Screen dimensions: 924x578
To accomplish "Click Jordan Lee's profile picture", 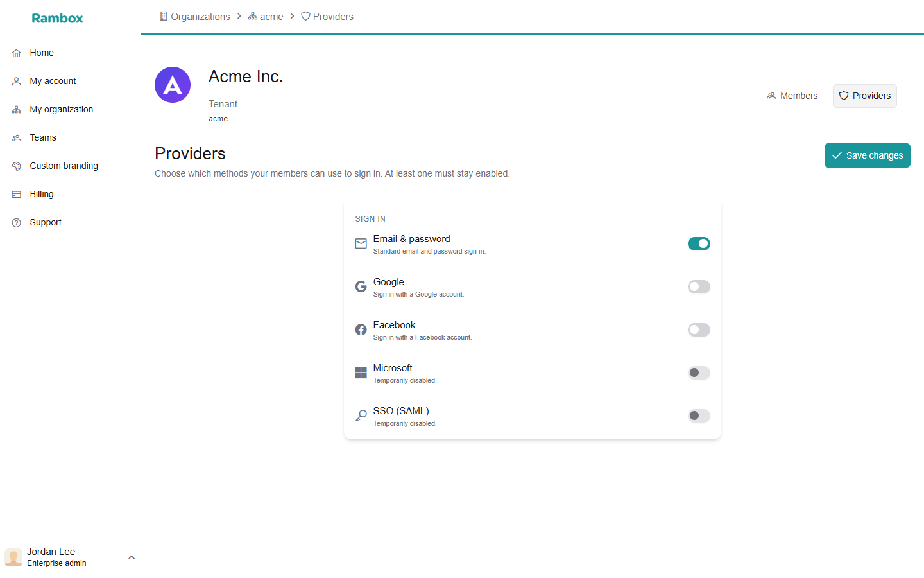I will [x=13, y=557].
